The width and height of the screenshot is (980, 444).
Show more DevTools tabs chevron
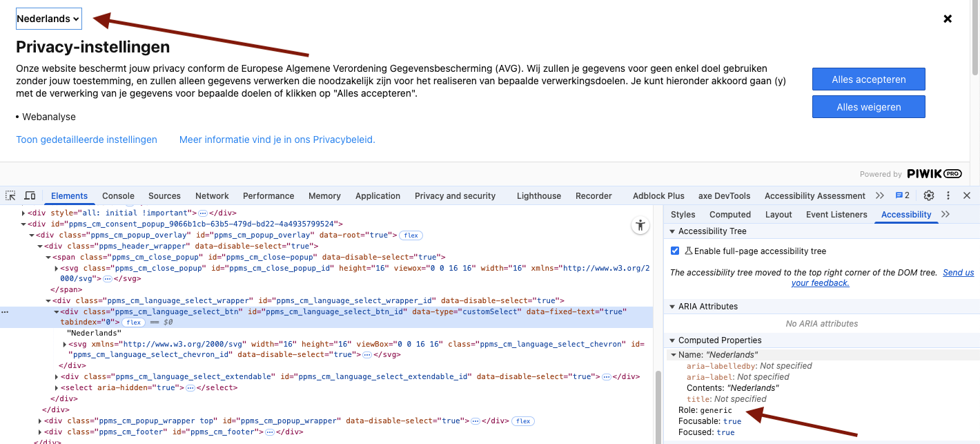point(879,195)
